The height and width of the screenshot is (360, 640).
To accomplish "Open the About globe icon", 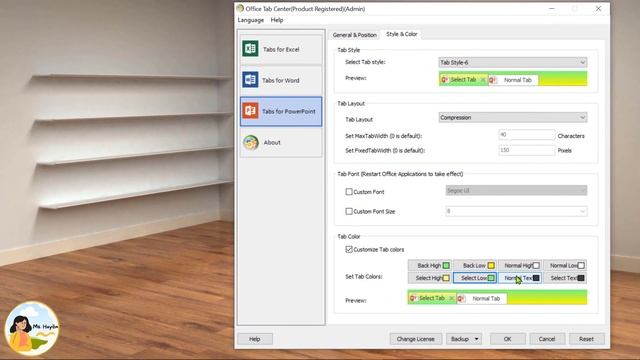I will pos(251,142).
